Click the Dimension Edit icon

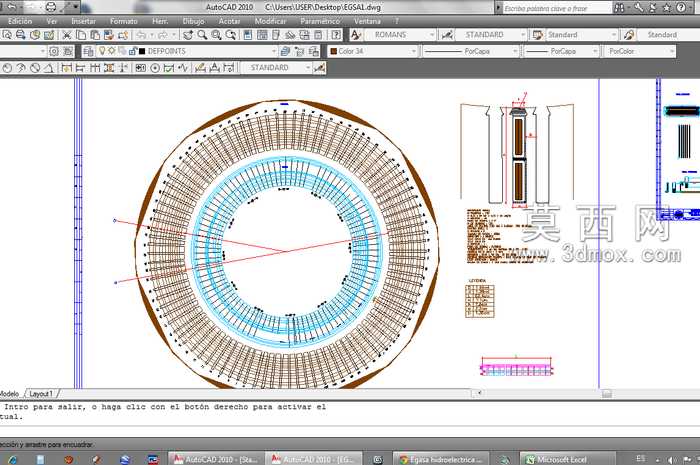pos(200,68)
